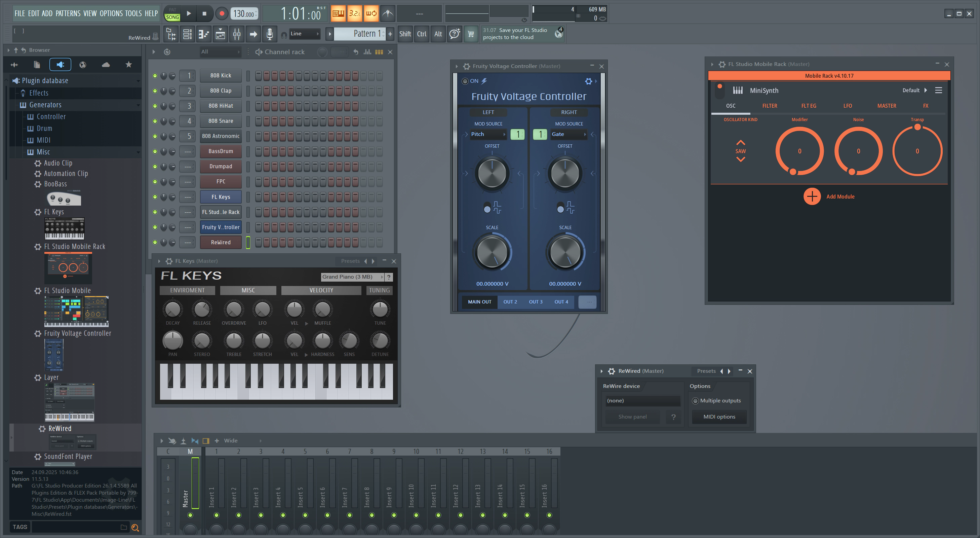Click the MIDI options button
Viewport: 980px width, 538px height.
click(719, 417)
